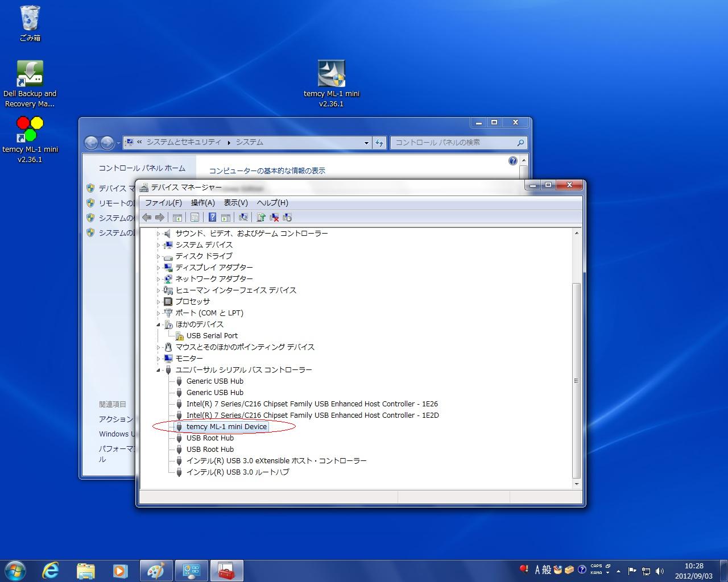
Task: Click the Back arrow in Device Manager toolbar
Action: tap(147, 217)
